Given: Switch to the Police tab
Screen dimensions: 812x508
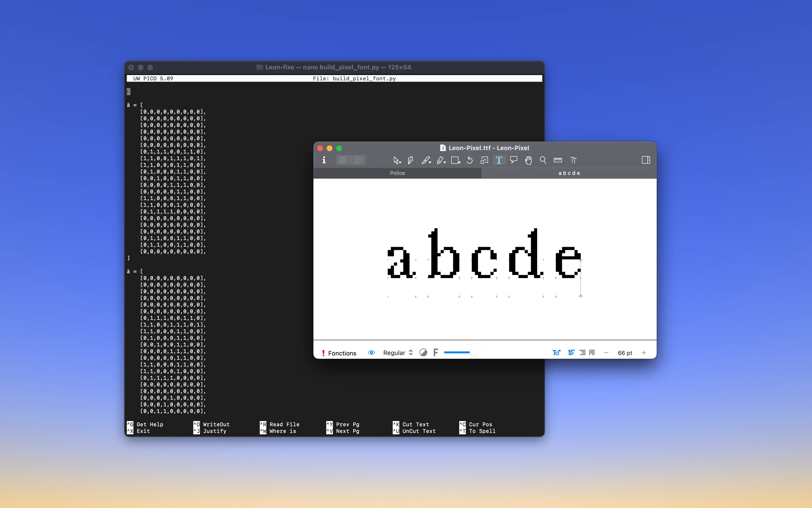Looking at the screenshot, I should [x=397, y=173].
